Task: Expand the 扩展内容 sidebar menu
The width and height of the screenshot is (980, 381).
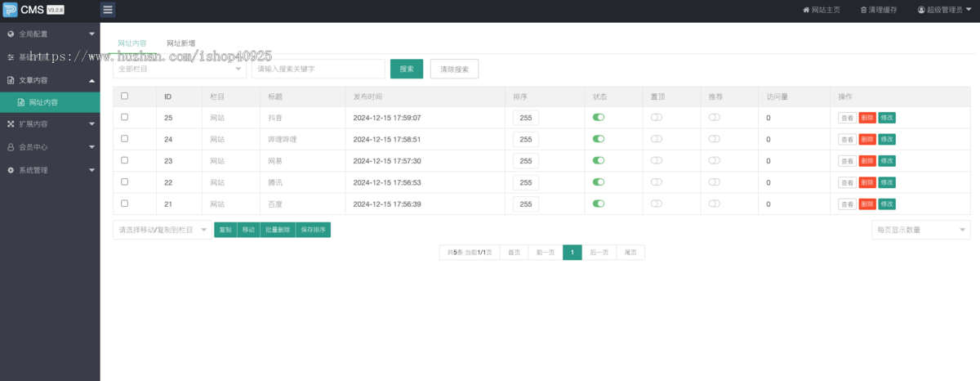Action: click(x=50, y=124)
